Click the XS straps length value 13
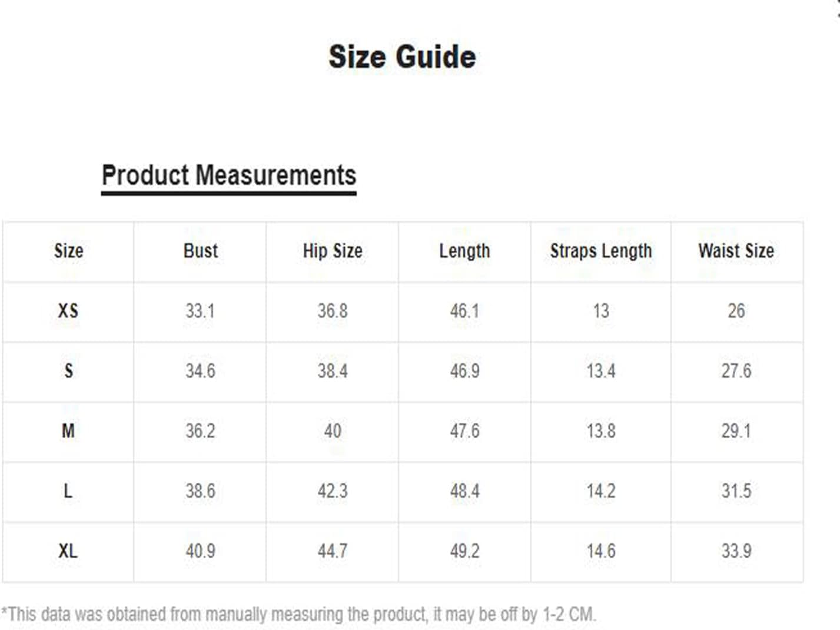Image resolution: width=840 pixels, height=630 pixels. [x=601, y=311]
